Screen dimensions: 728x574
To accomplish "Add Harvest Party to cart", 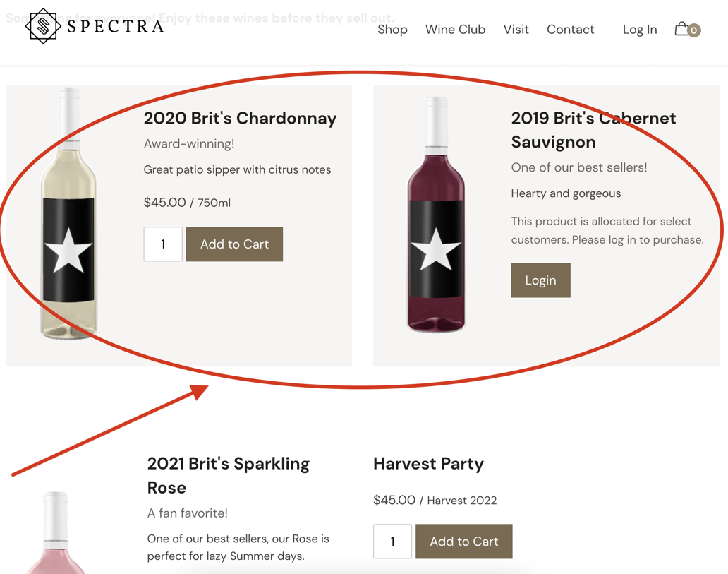I will pos(464,542).
